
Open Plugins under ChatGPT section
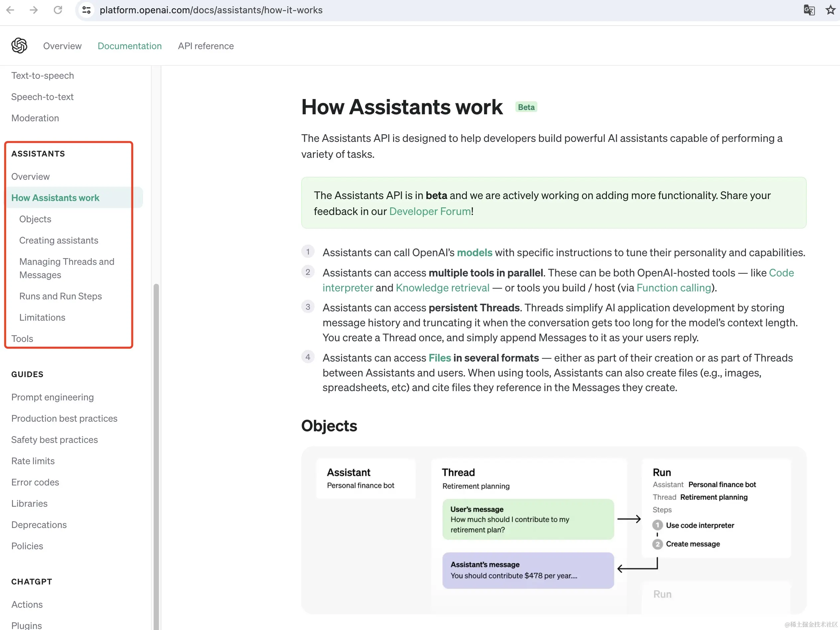click(x=26, y=625)
